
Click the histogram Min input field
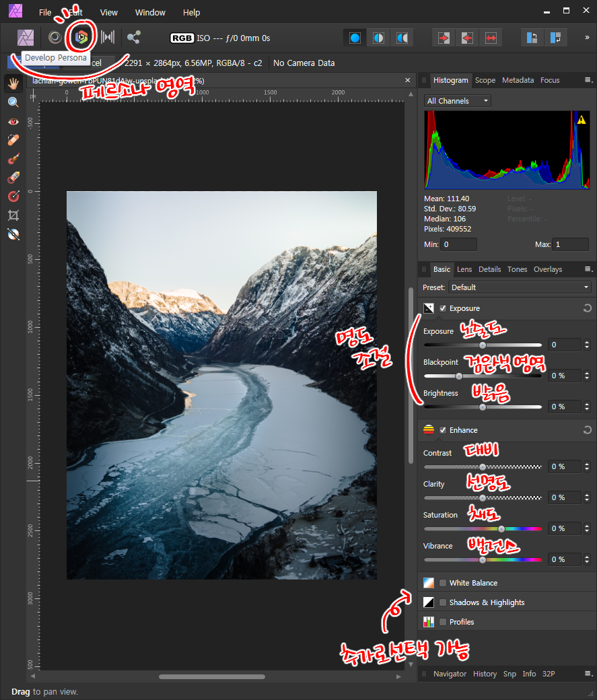(458, 244)
